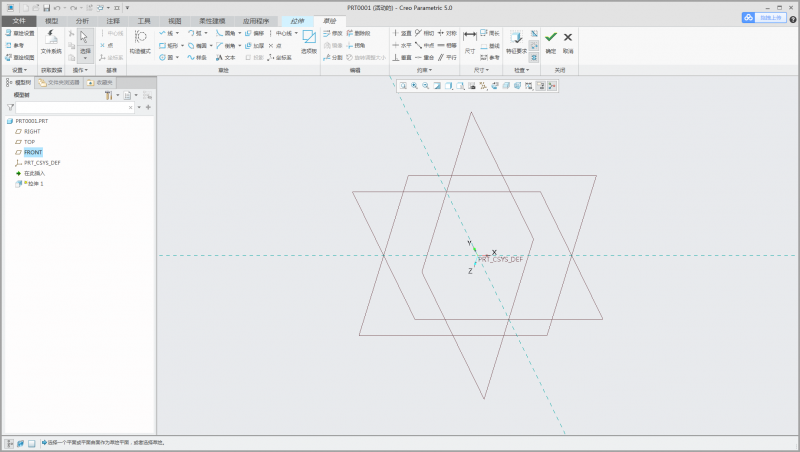Screen dimensions: 800x452
Task: Expand the 线 (Line) tool dropdown arrow
Action: pos(178,33)
